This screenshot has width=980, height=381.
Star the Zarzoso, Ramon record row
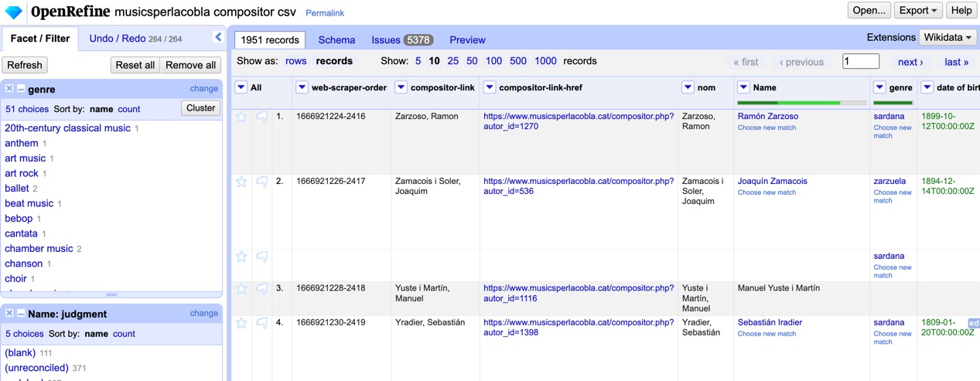[x=241, y=117]
